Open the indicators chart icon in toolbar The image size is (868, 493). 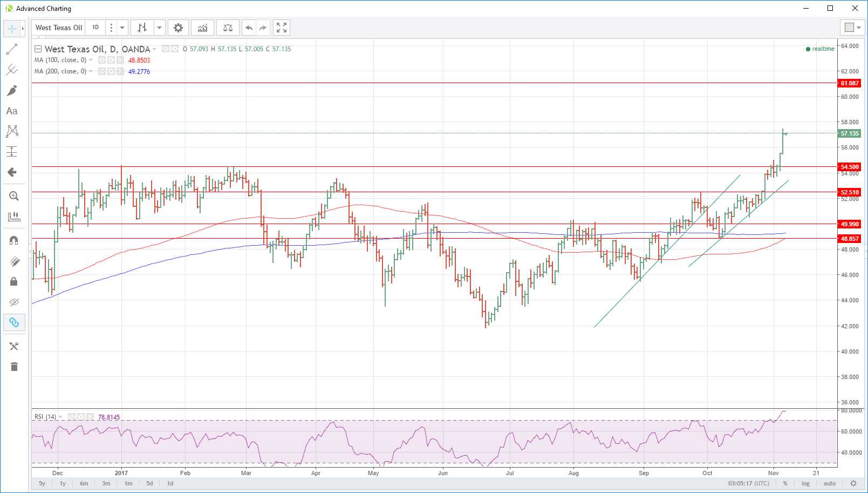(x=202, y=28)
